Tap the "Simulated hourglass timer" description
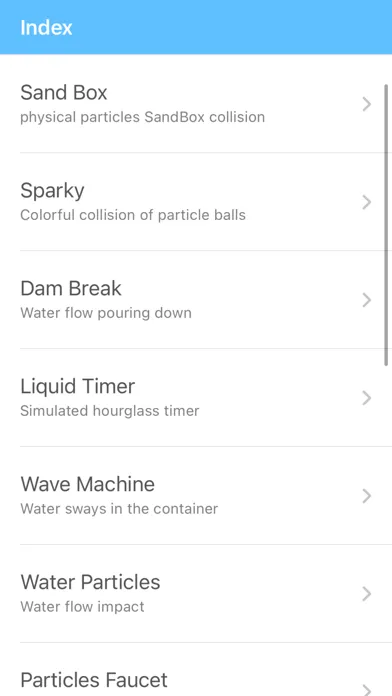The width and height of the screenshot is (392, 696). coord(110,411)
